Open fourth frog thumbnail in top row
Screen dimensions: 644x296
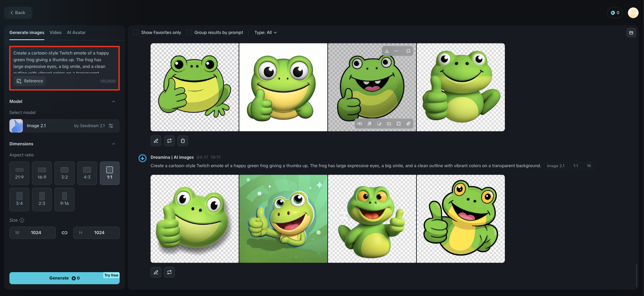461,87
